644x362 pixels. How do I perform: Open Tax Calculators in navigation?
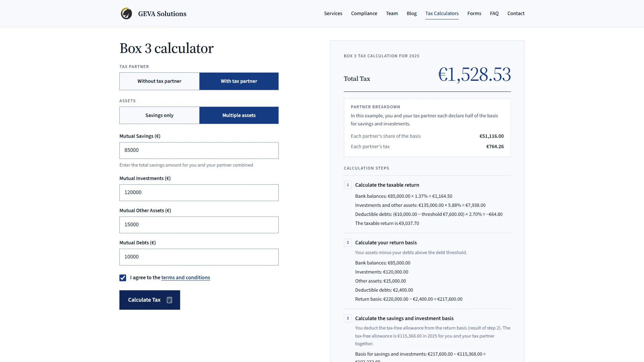tap(442, 13)
